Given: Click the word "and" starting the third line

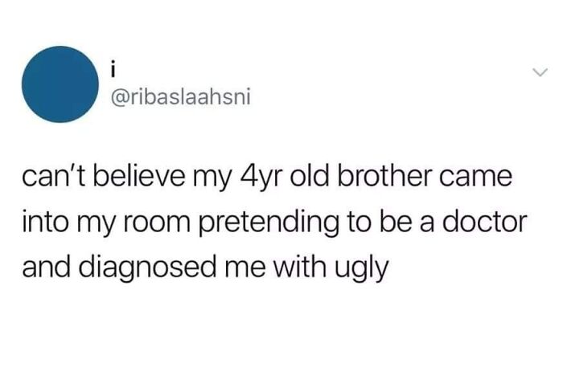Looking at the screenshot, I should [x=46, y=267].
